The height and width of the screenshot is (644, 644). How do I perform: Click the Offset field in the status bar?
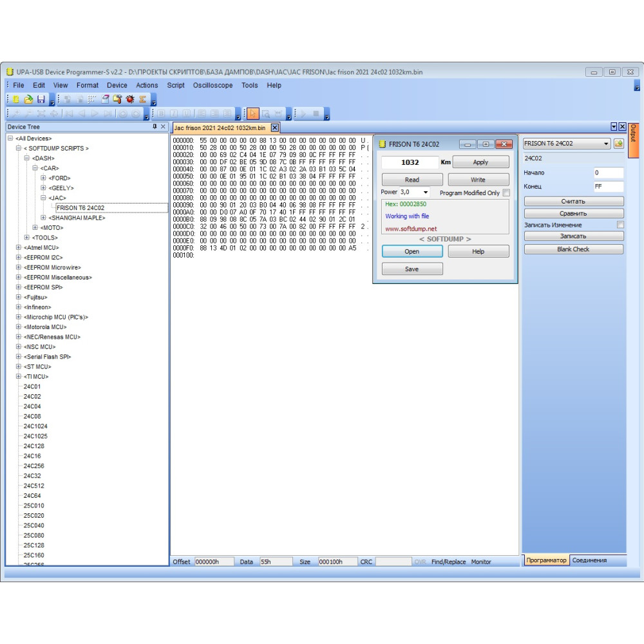coord(214,562)
